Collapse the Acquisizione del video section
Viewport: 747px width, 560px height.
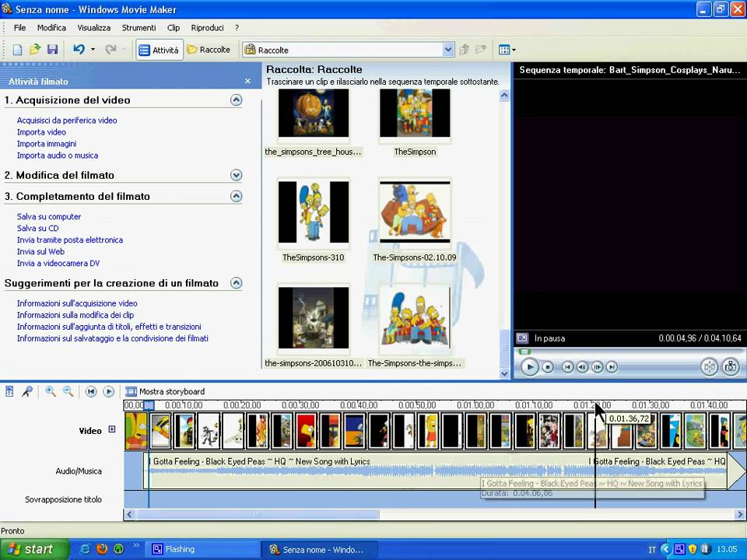coord(237,100)
